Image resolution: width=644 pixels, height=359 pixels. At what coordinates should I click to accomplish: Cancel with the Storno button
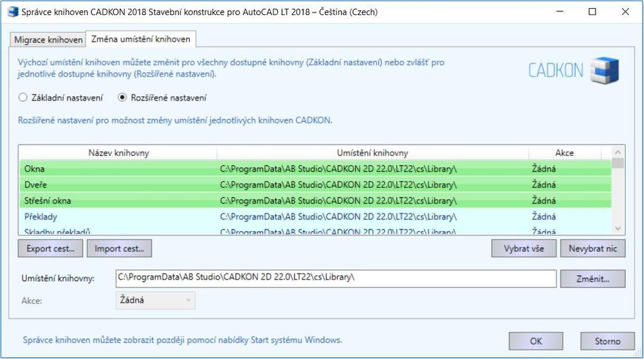click(608, 341)
